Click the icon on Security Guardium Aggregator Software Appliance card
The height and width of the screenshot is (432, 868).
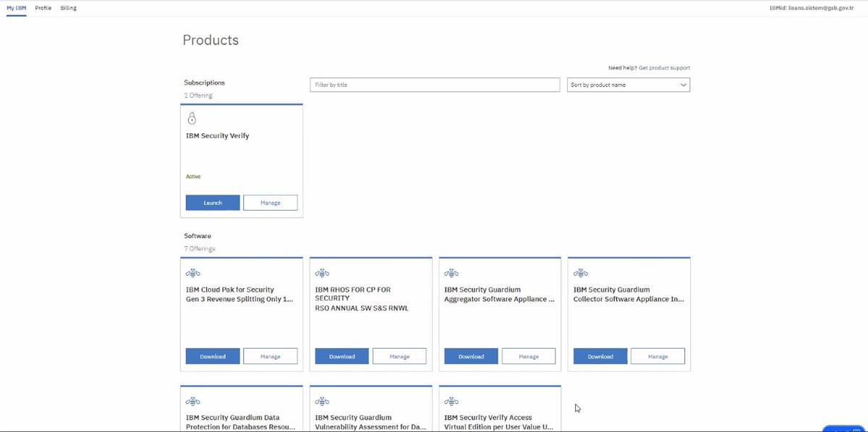(451, 273)
